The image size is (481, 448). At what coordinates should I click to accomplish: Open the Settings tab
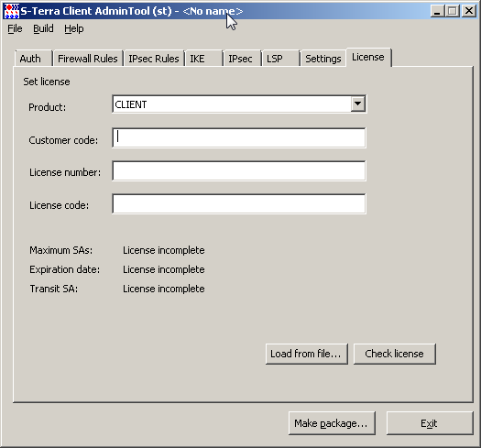[323, 59]
